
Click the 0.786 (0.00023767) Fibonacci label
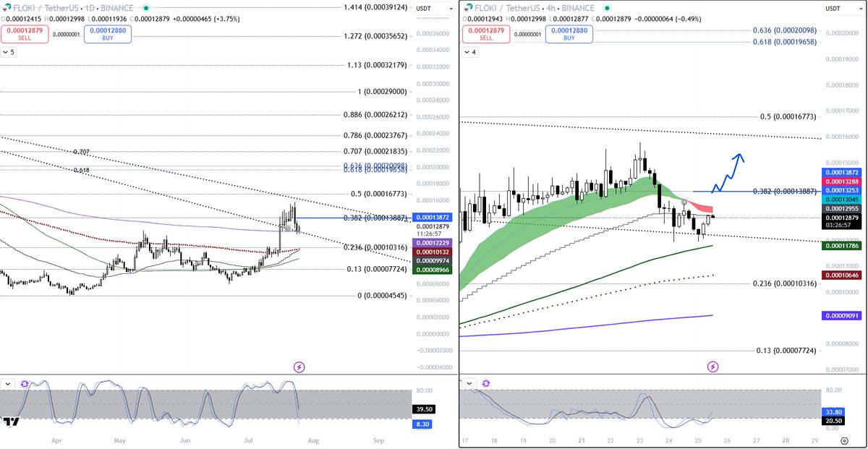375,135
